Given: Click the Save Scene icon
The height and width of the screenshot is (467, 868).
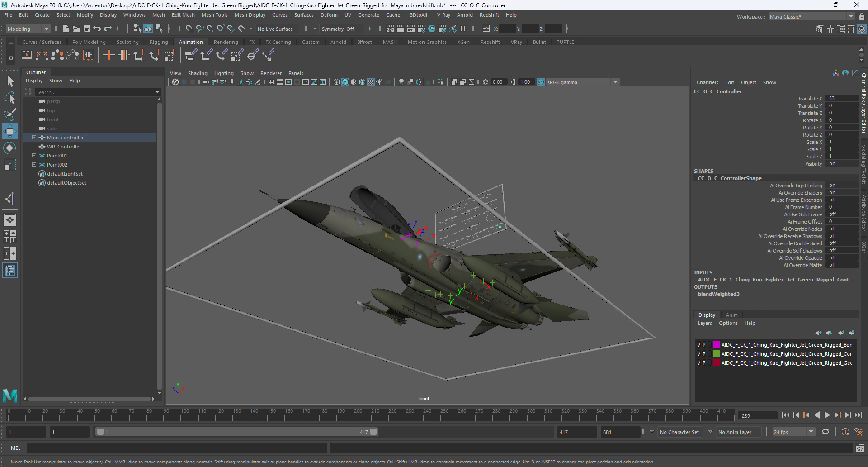Looking at the screenshot, I should tap(87, 29).
